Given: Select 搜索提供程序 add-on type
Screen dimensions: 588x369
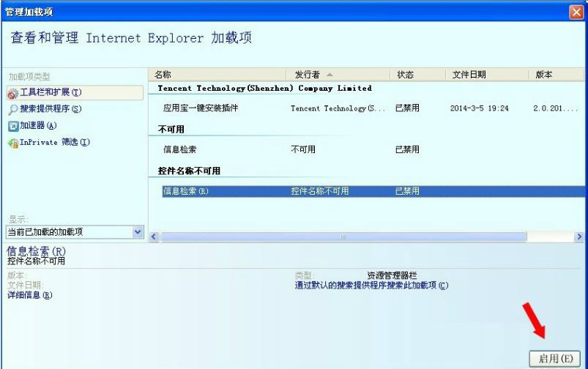Looking at the screenshot, I should [51, 109].
